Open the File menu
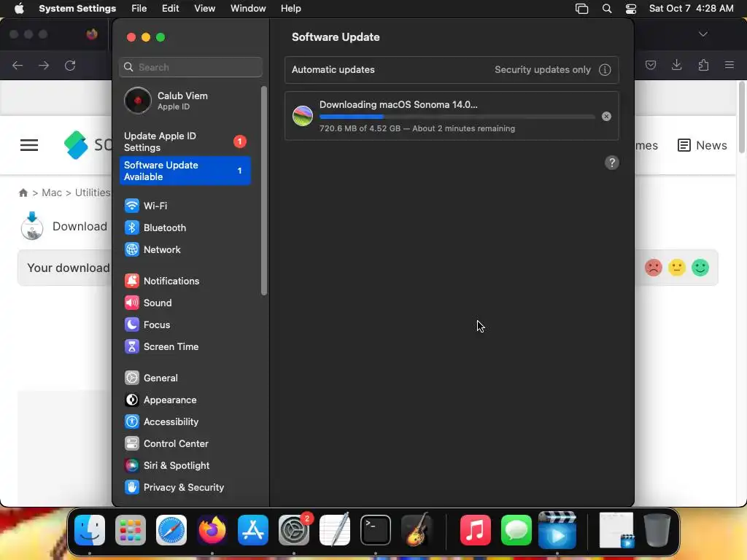 pyautogui.click(x=139, y=9)
